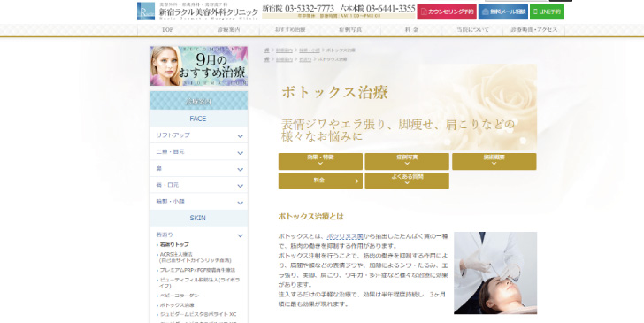
Task: Select ボトックス治療 in the sidebar list
Action: pos(177,305)
